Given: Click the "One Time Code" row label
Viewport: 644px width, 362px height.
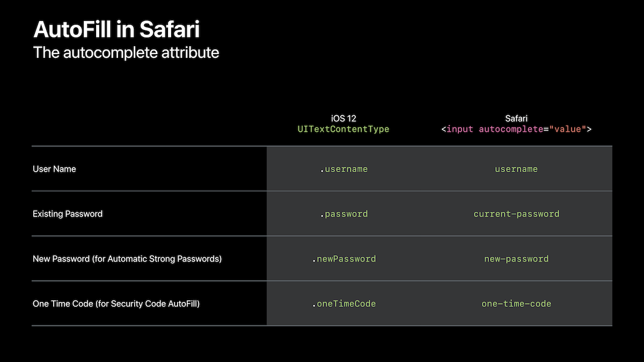Looking at the screenshot, I should [116, 304].
